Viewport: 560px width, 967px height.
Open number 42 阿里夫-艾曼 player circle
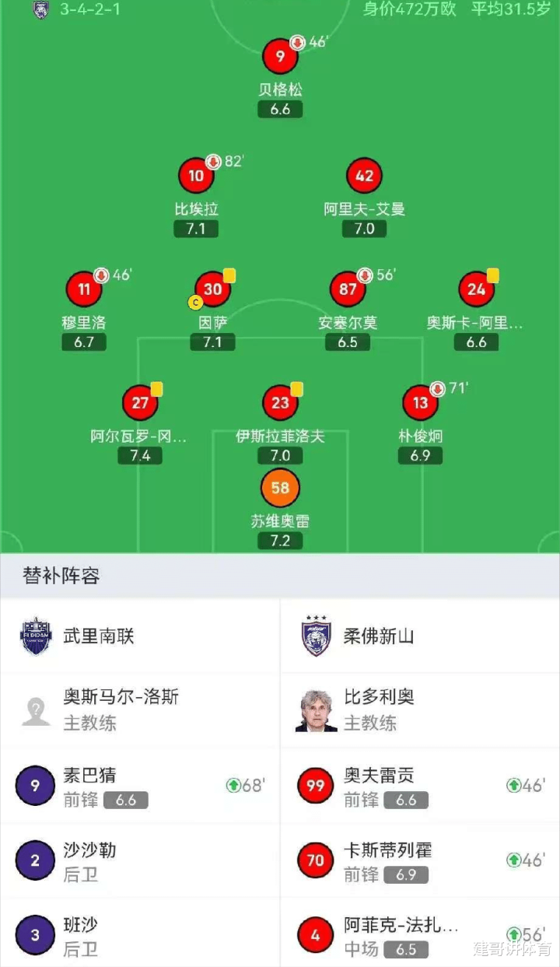(364, 176)
